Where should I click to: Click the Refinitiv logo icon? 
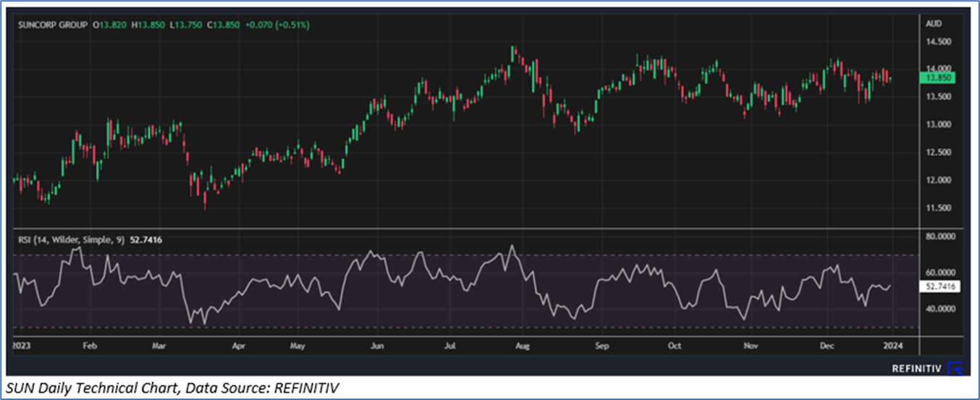(x=955, y=369)
